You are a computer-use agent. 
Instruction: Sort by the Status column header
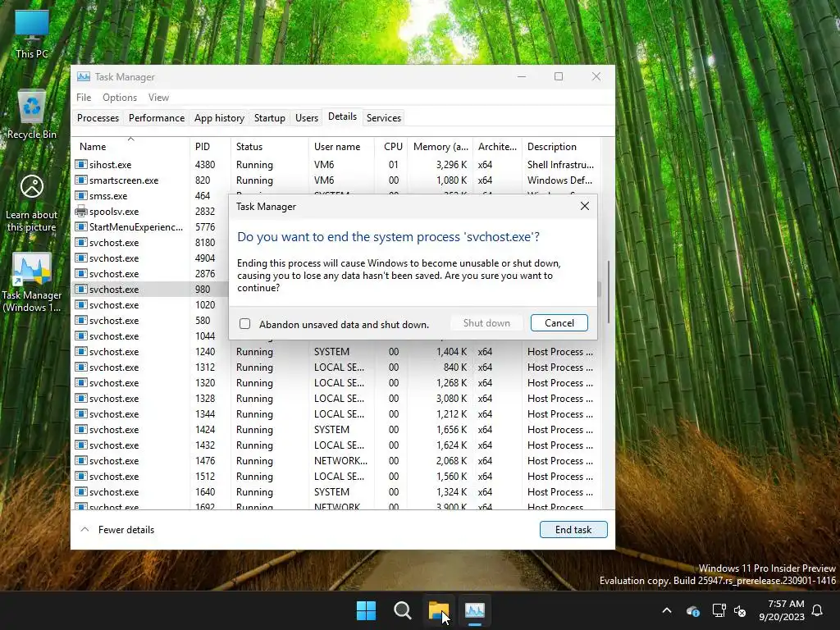click(x=269, y=146)
